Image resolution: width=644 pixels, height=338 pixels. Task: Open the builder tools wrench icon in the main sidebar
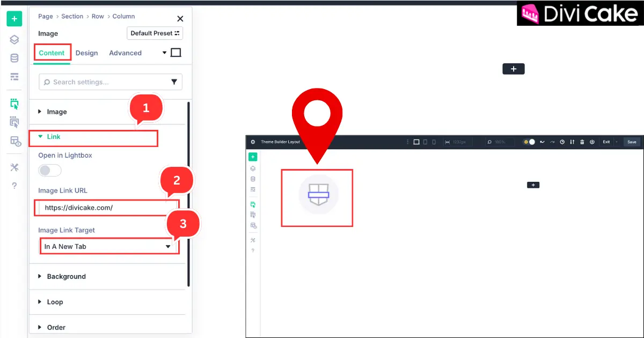tap(14, 167)
